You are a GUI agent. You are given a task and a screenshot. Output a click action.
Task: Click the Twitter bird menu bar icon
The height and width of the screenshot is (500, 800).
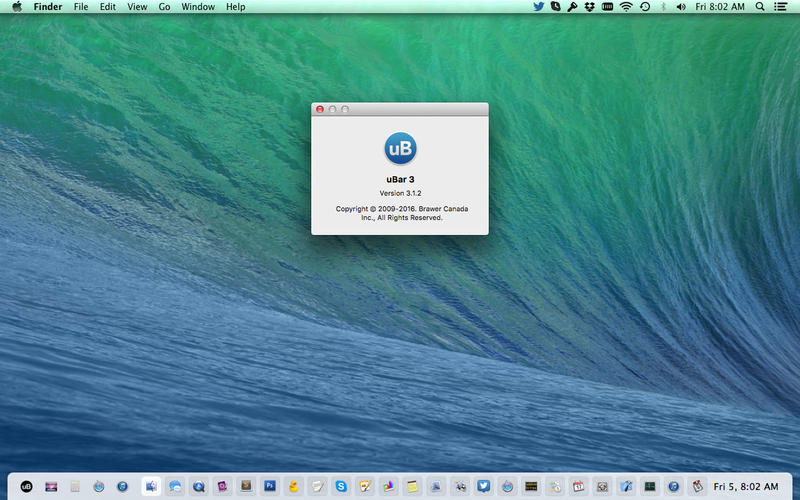(539, 7)
